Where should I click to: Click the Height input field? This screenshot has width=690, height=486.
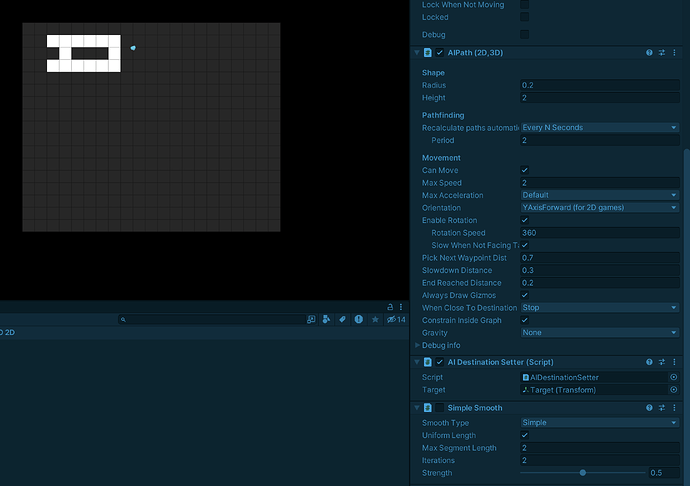pos(599,98)
